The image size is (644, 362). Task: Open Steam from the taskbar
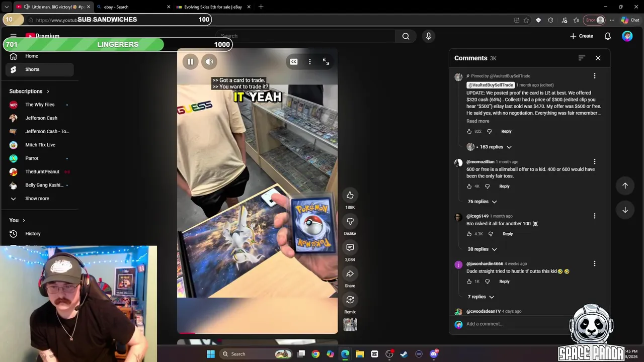point(404,354)
